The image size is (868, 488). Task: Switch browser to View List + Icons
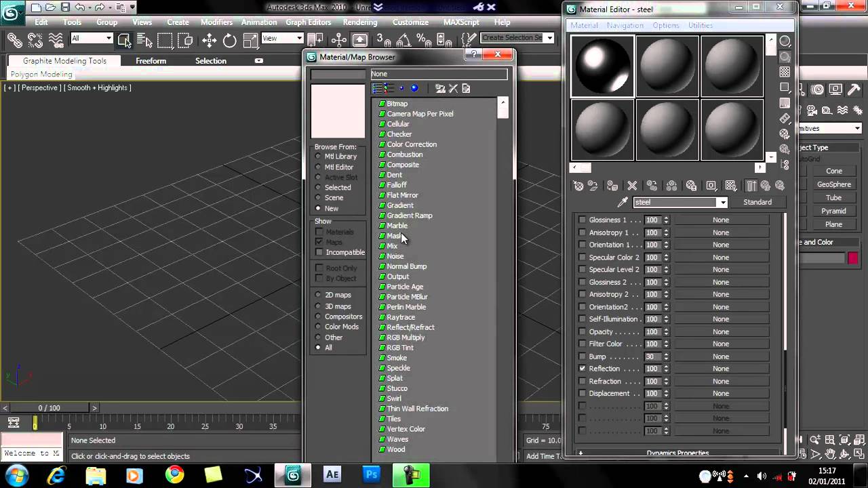[389, 88]
